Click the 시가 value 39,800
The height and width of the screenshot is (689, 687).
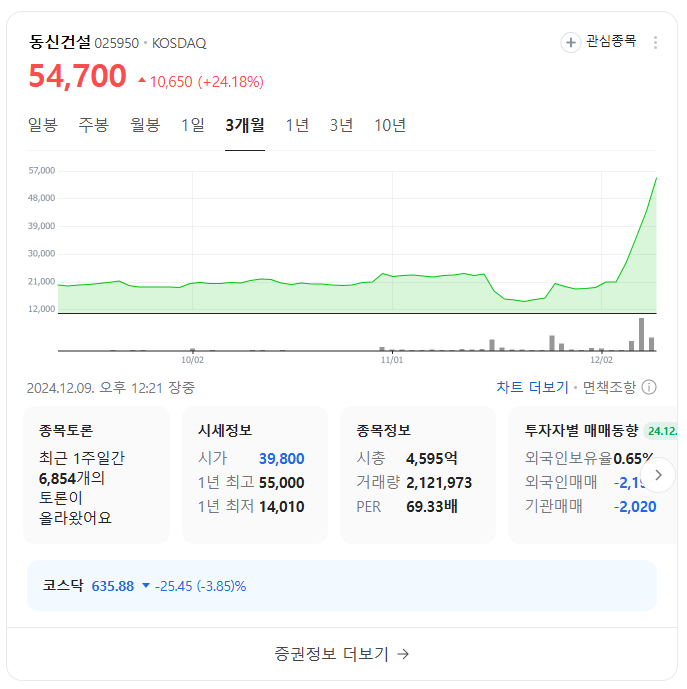[281, 459]
